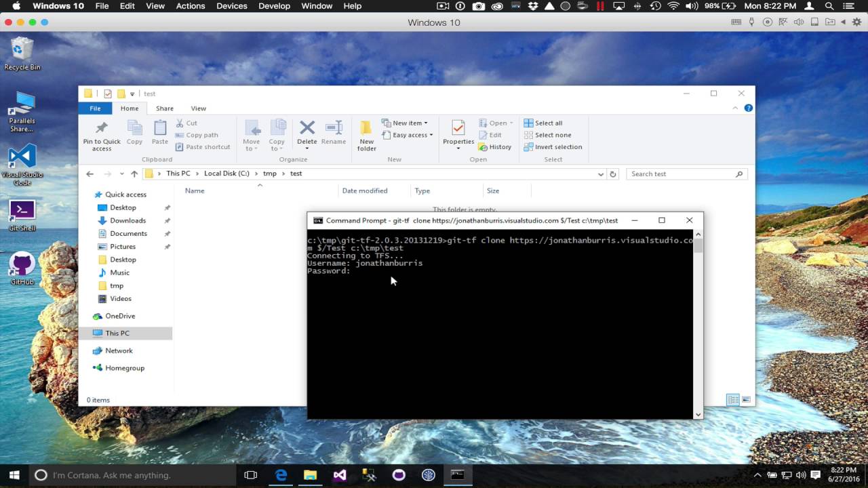
Task: Click the Paste ribbon icon
Action: pyautogui.click(x=160, y=133)
